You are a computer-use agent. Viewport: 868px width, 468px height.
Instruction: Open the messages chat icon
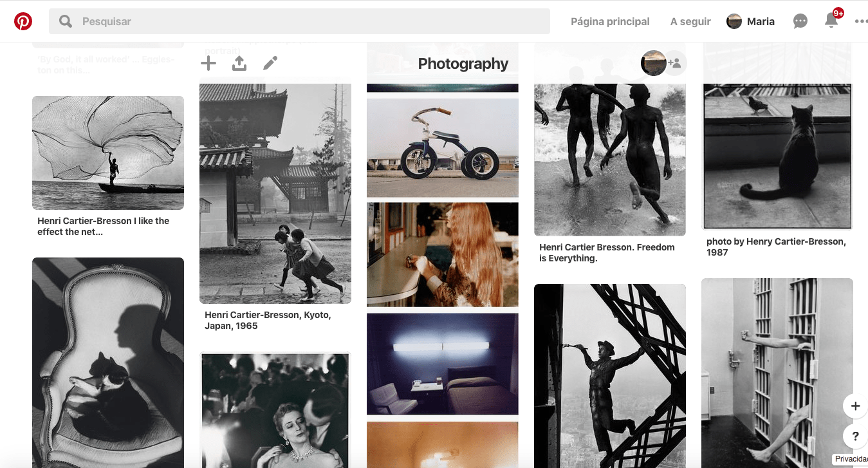point(800,21)
